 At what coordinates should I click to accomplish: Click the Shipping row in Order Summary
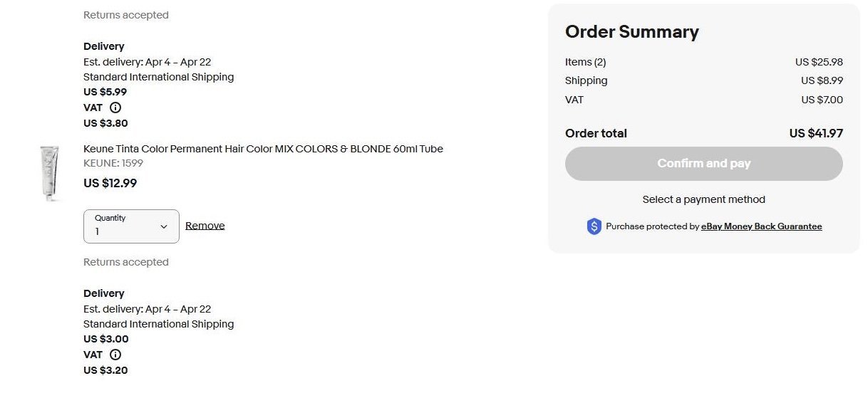(x=704, y=80)
